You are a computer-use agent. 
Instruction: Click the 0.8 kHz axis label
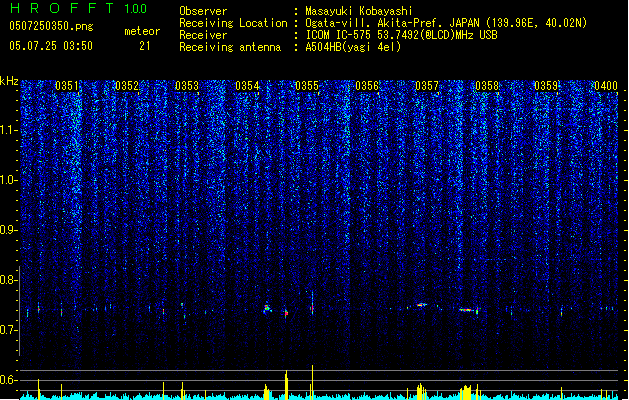click(9, 280)
